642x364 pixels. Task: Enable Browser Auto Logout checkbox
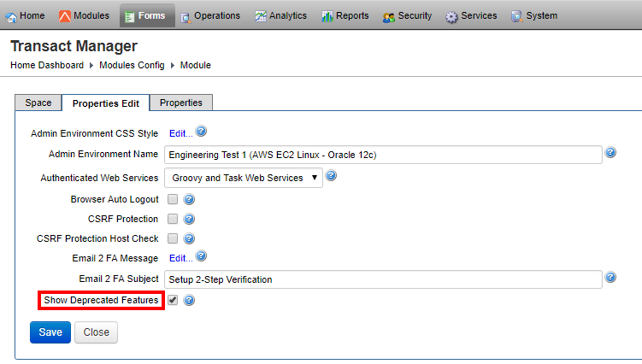173,199
